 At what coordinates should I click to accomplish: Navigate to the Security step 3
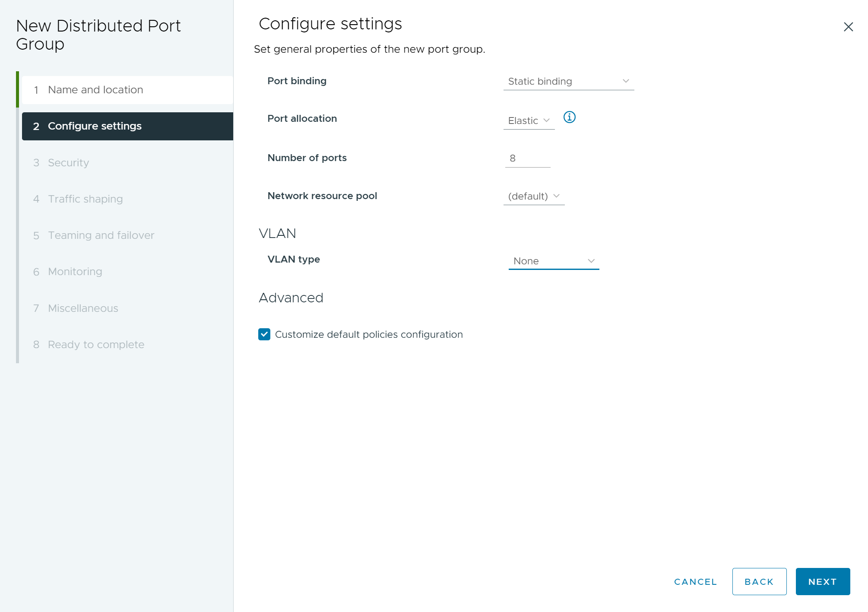click(69, 162)
